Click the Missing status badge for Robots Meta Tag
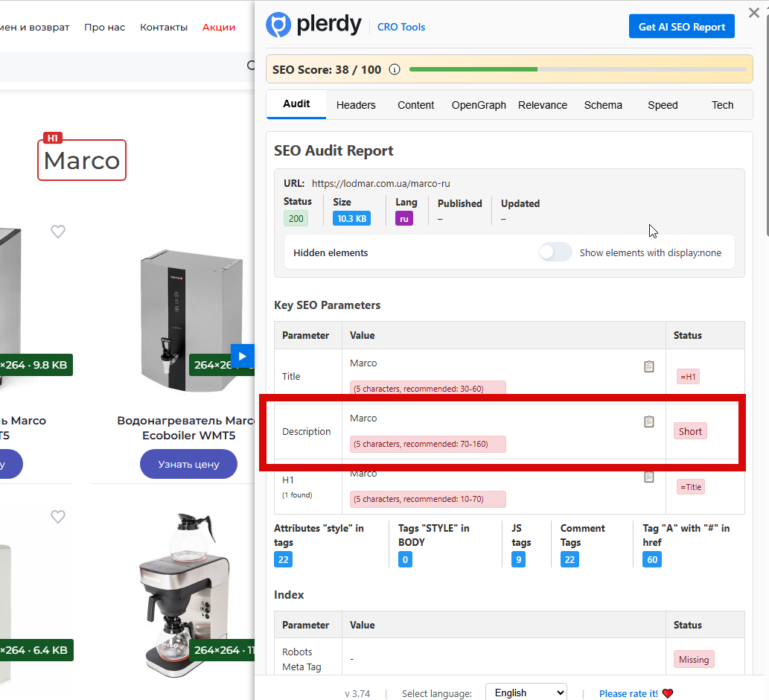 [x=694, y=659]
